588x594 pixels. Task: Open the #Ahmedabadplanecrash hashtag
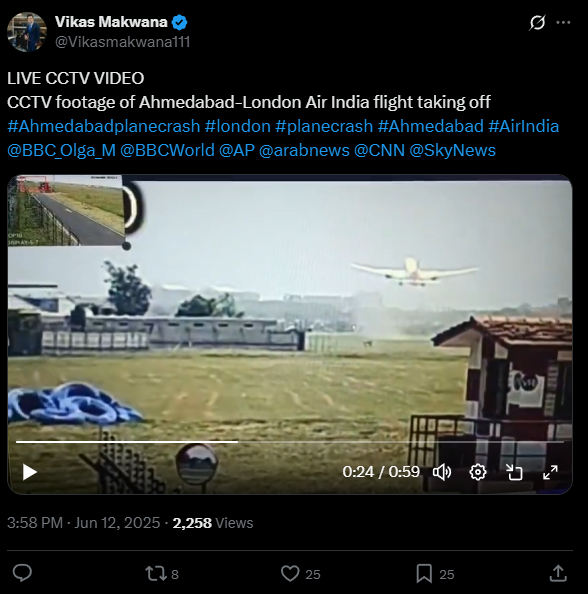point(103,126)
